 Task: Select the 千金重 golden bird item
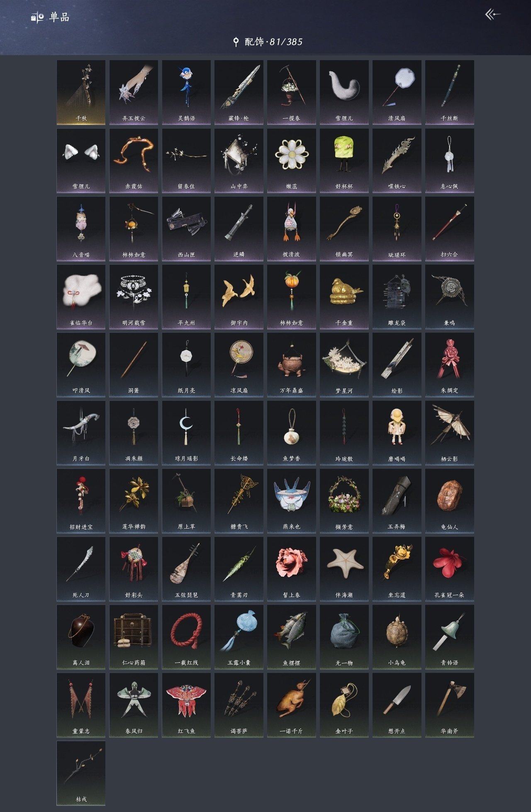click(344, 297)
